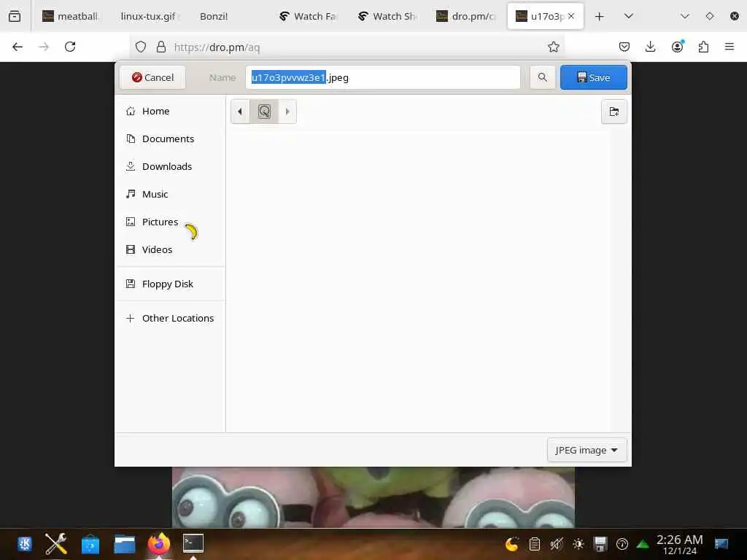This screenshot has width=747, height=560.
Task: Click the window maximize diamond icon
Action: coord(709,16)
